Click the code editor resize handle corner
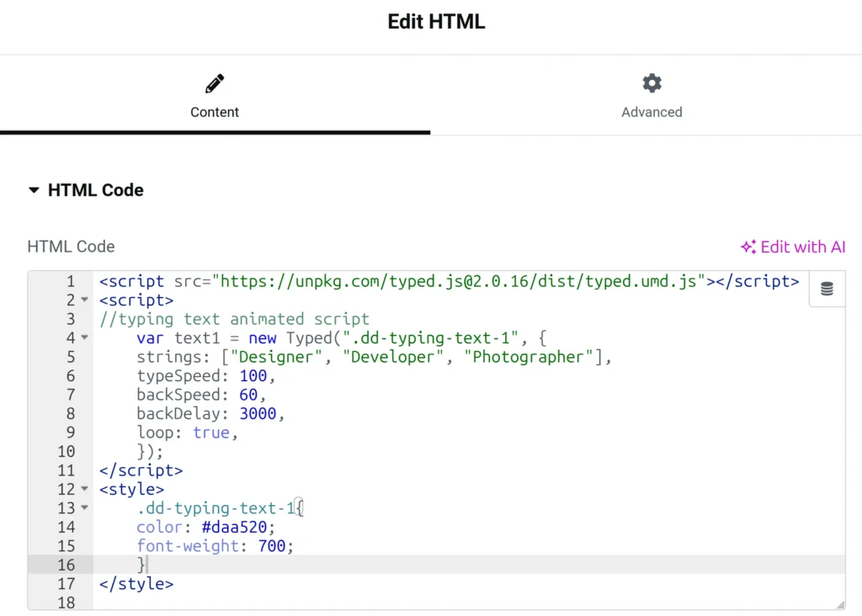This screenshot has height=616, width=862. point(841,604)
